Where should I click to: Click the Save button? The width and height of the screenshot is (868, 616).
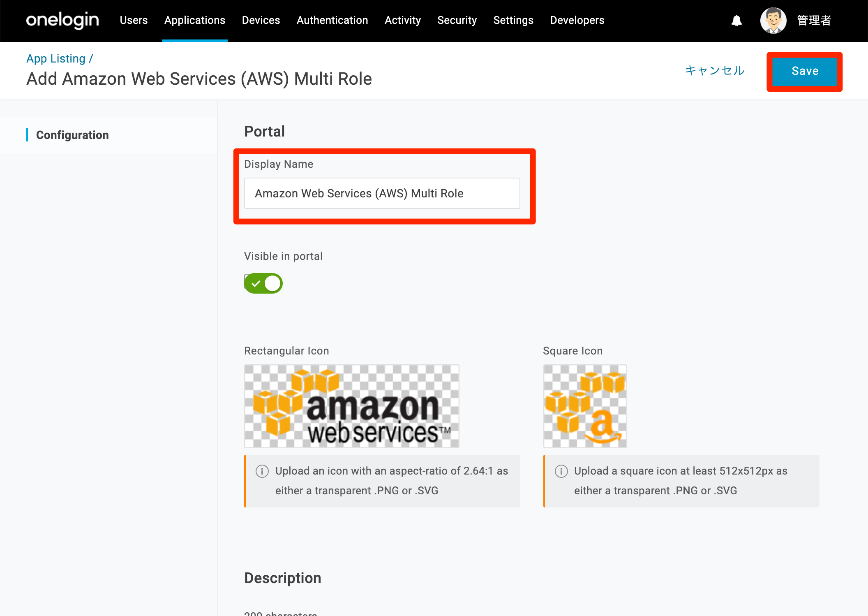(805, 71)
